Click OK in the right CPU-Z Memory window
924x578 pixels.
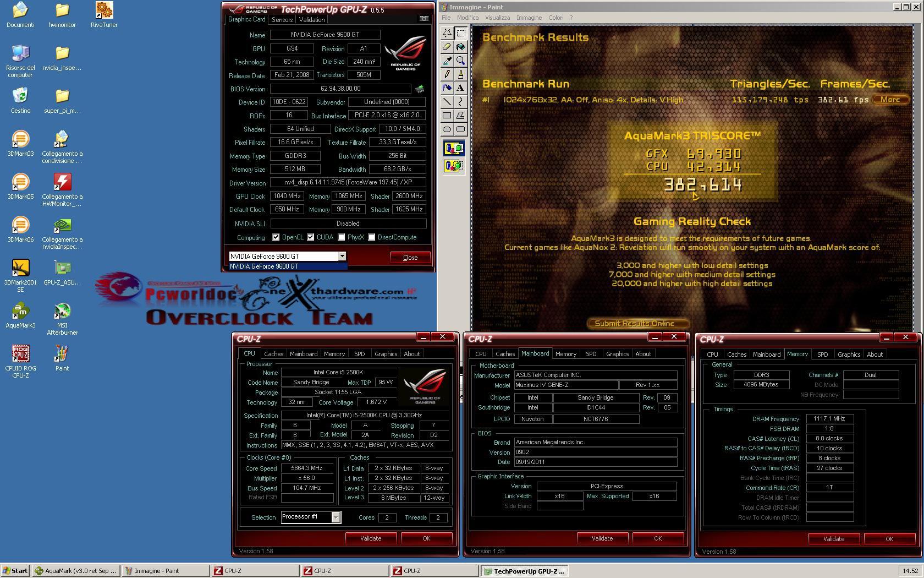click(x=889, y=539)
